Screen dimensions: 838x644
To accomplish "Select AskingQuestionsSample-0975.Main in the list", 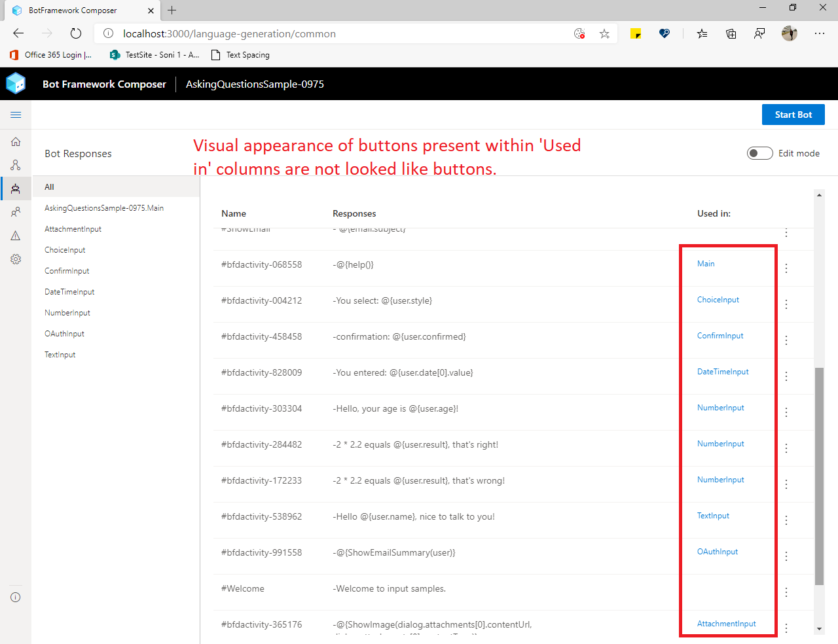I will (x=104, y=208).
